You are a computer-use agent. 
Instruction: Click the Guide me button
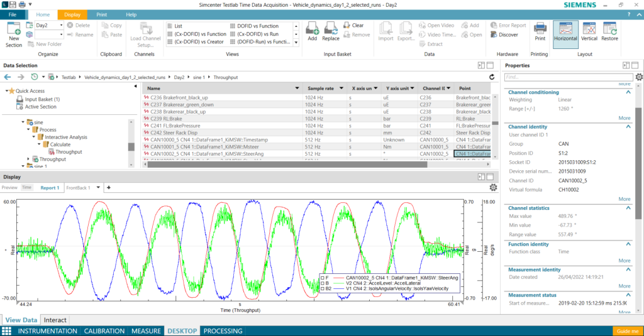628,331
